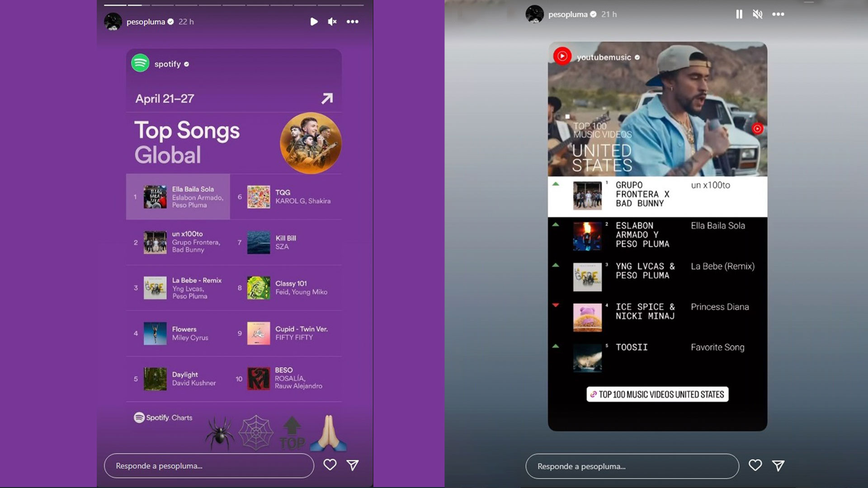Image resolution: width=868 pixels, height=488 pixels.
Task: Click the YouTube Music verified icon
Action: 638,56
